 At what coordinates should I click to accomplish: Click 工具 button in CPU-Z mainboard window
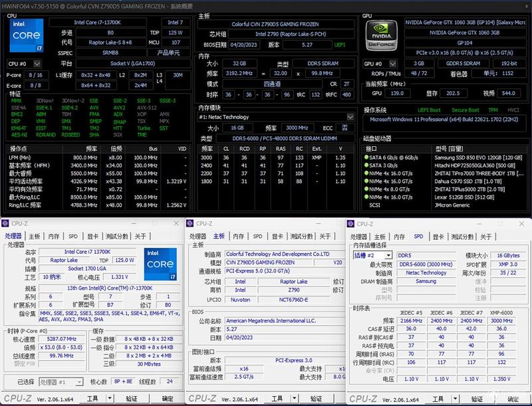pyautogui.click(x=277, y=398)
